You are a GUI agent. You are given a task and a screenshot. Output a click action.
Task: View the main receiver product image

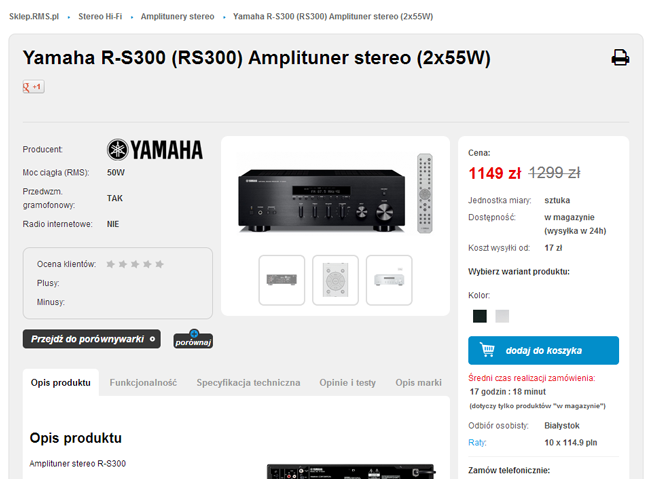[x=335, y=194]
